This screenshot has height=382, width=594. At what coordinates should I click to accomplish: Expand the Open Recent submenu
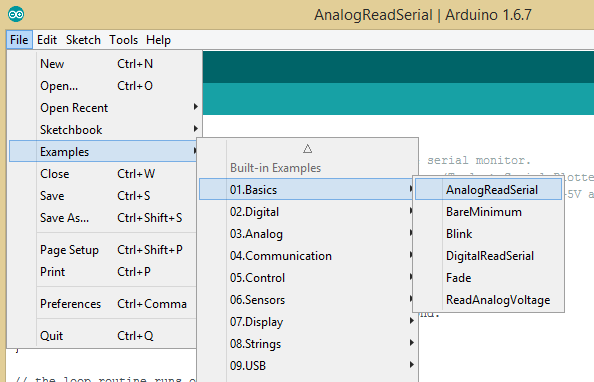[104, 108]
